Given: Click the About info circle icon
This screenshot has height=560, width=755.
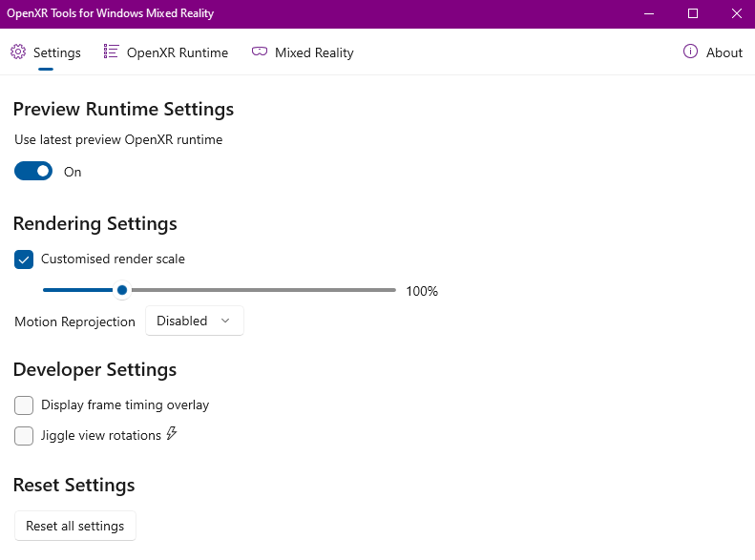Looking at the screenshot, I should point(690,51).
